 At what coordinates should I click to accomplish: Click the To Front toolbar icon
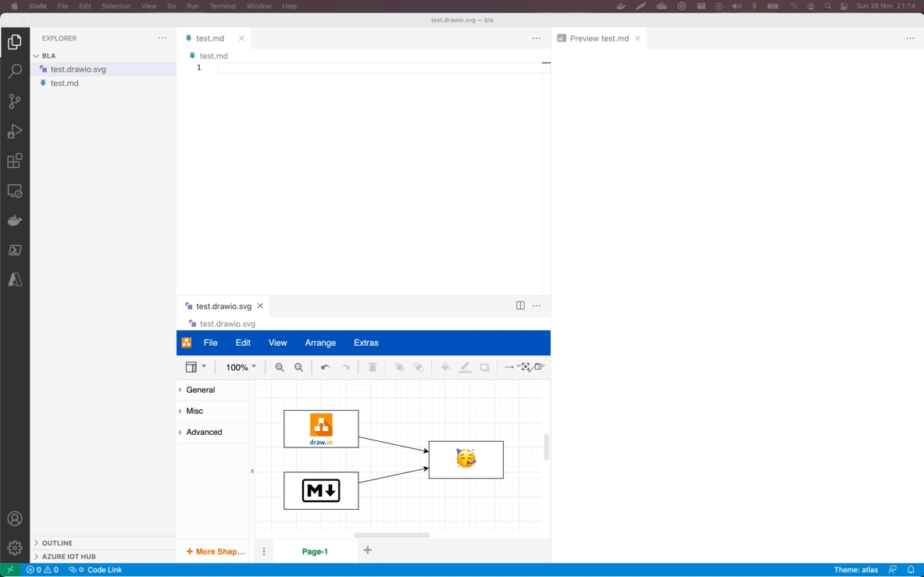(x=400, y=368)
